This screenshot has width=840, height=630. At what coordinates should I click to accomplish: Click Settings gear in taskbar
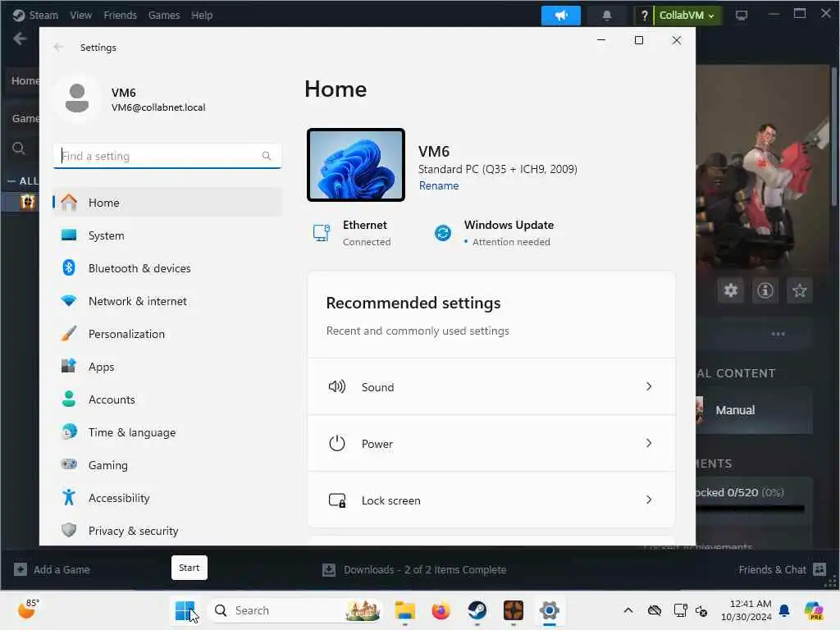pos(549,610)
